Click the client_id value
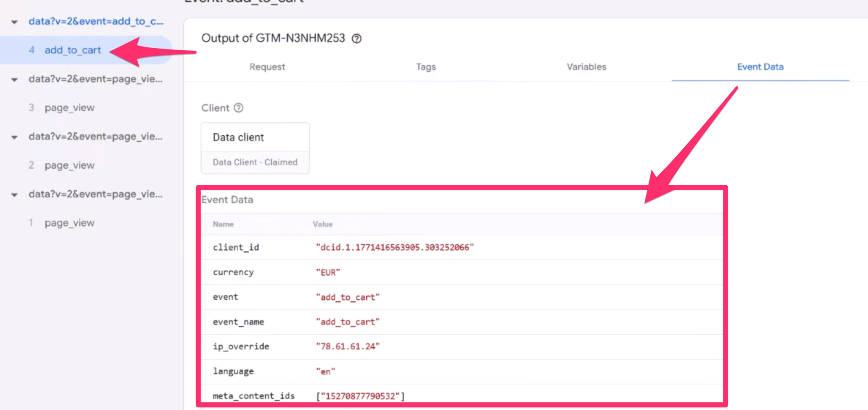 395,248
